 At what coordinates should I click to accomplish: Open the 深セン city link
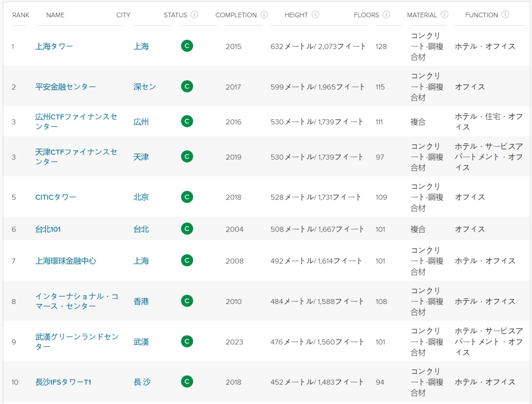tap(145, 87)
